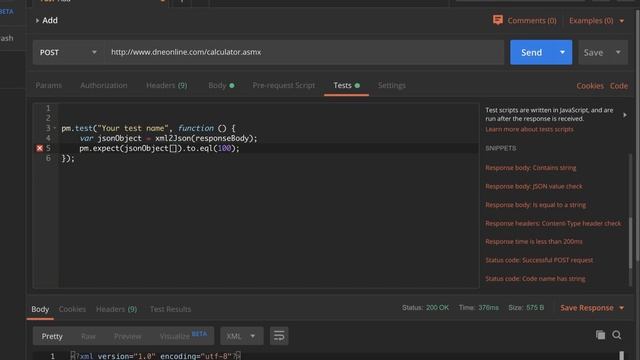The height and width of the screenshot is (360, 640).
Task: Switch to the Params tab
Action: point(49,85)
